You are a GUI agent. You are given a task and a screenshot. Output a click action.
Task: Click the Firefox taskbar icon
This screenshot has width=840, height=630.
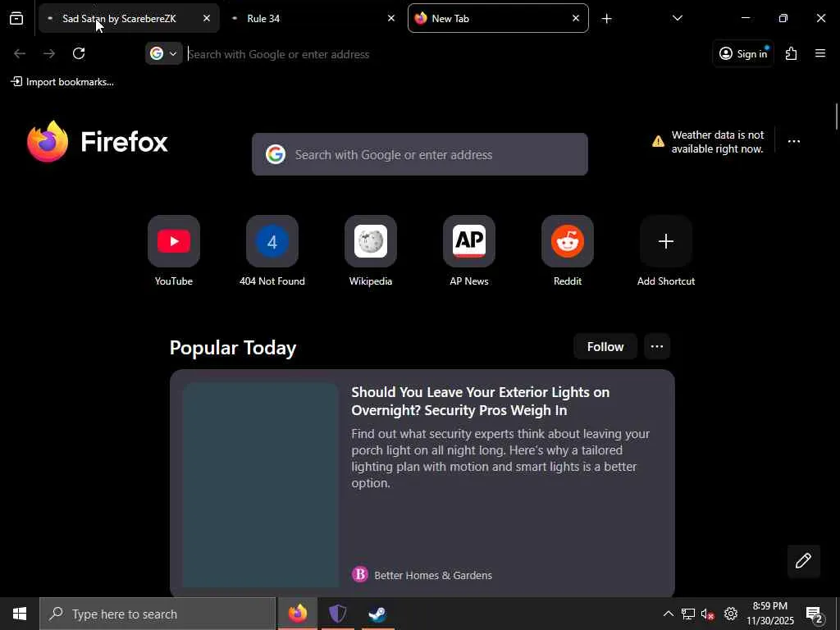[x=298, y=614]
